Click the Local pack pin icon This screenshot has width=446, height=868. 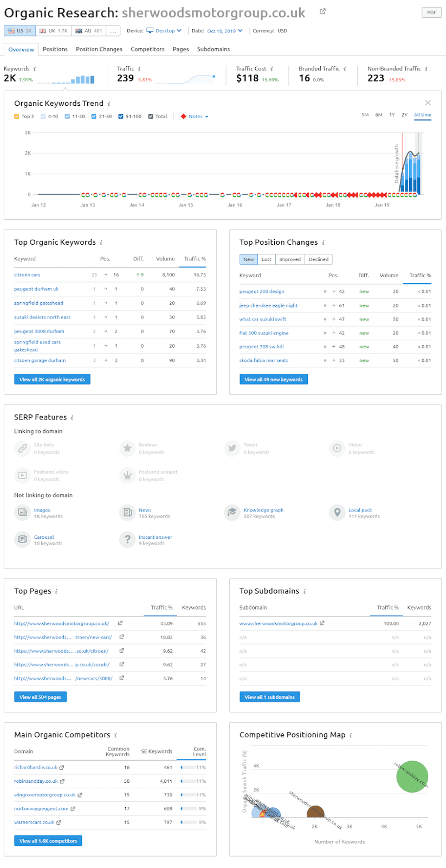[x=337, y=513]
